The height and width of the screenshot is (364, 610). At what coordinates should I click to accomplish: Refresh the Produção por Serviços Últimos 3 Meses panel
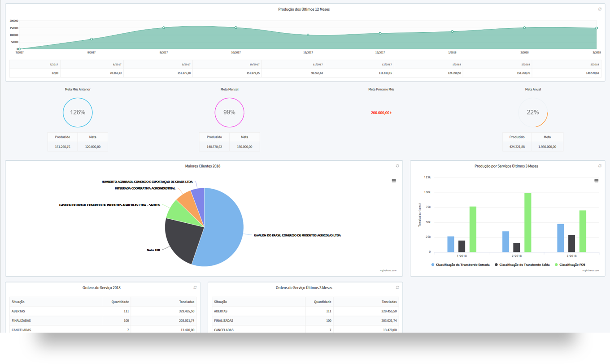600,166
